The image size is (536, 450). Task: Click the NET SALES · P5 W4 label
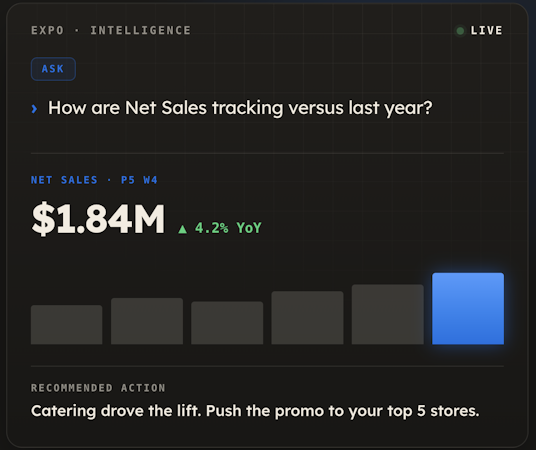94,180
